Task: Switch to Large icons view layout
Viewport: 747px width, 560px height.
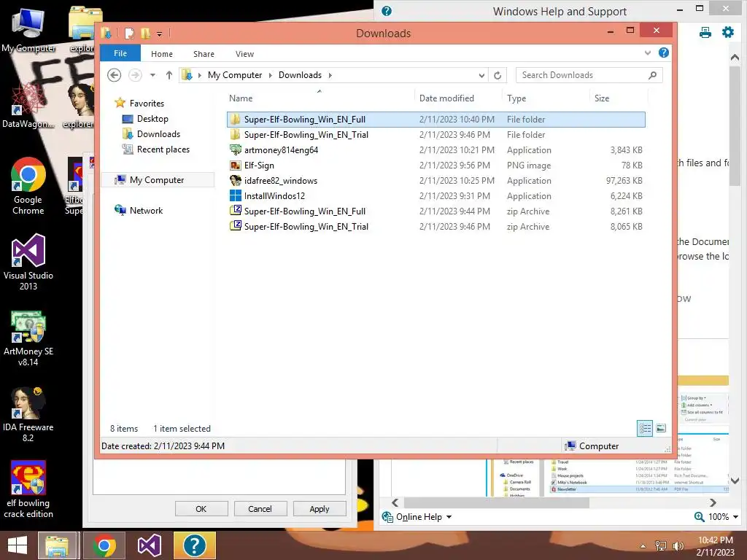Action: click(661, 428)
